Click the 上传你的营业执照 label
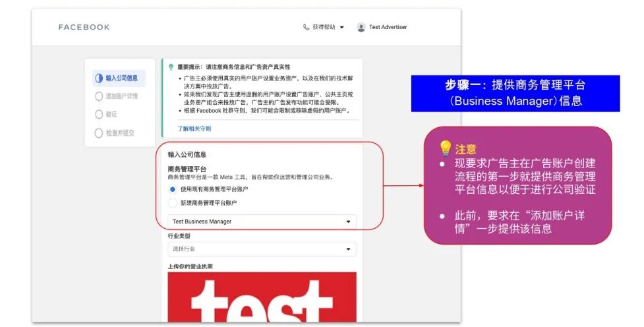Screen dimensions: 644x327 point(190,266)
